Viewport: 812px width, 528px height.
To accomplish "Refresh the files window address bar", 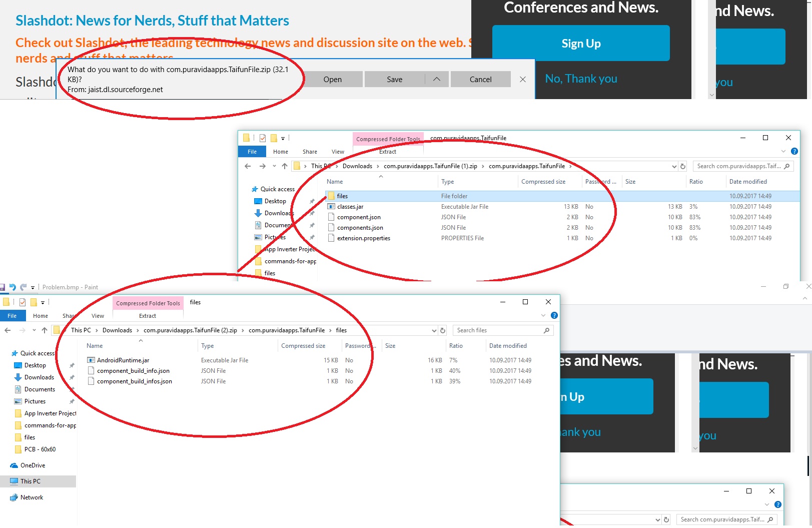I will tap(443, 330).
